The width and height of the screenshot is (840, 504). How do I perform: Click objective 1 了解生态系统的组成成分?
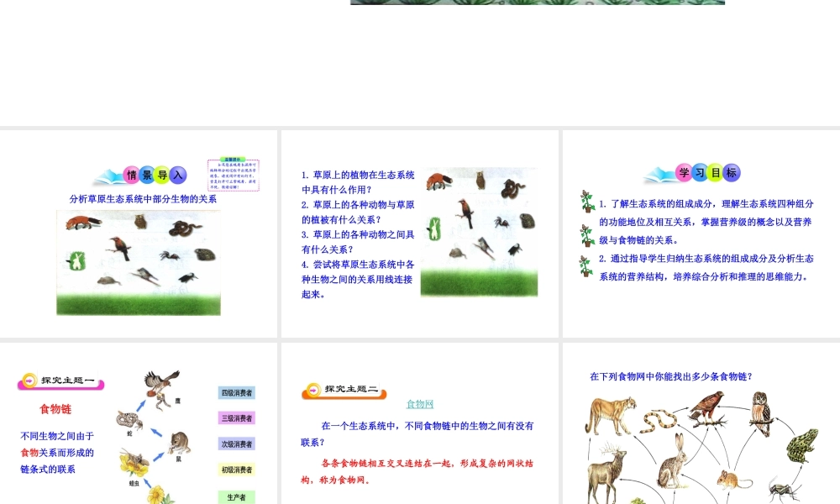(x=706, y=222)
